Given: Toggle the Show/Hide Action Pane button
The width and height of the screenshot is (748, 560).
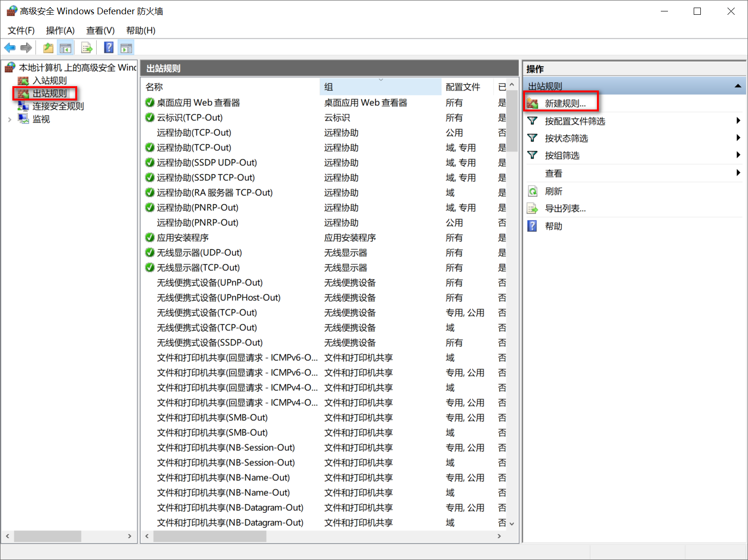Looking at the screenshot, I should pyautogui.click(x=126, y=48).
